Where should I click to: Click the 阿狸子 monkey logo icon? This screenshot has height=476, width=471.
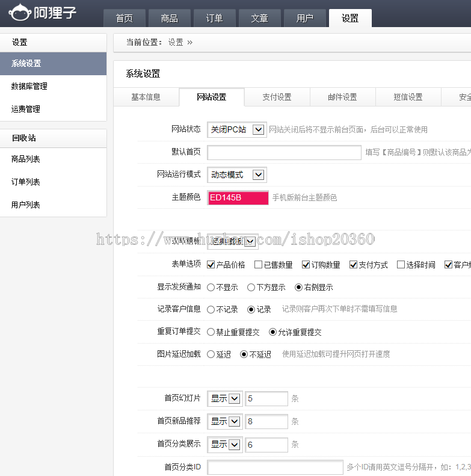pos(20,12)
